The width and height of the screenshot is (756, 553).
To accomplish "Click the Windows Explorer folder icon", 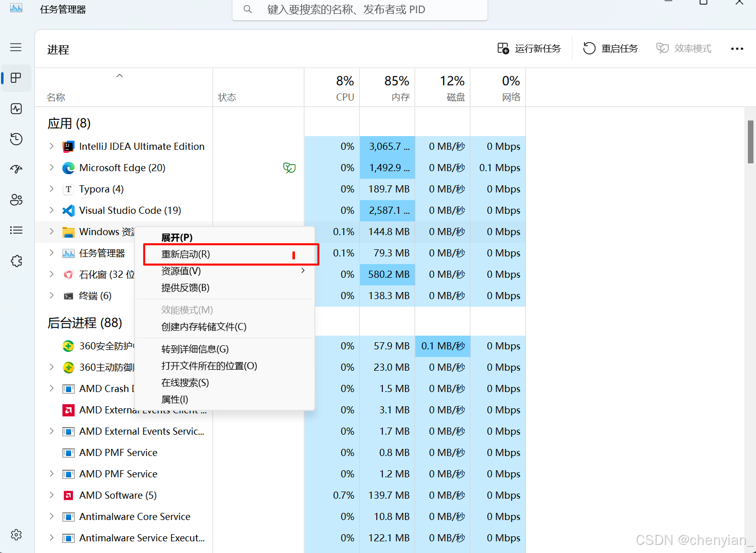I will tap(68, 232).
